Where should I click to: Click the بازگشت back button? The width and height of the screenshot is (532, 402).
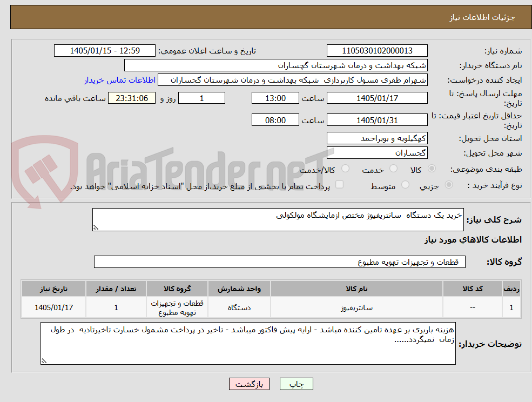pos(249,384)
